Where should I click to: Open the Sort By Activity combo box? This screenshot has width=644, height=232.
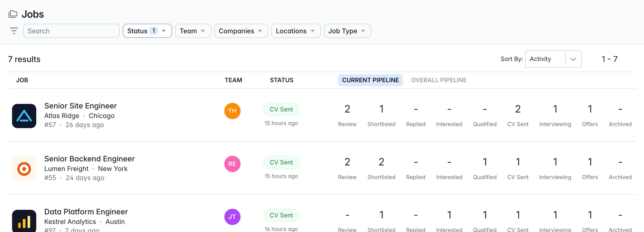553,59
